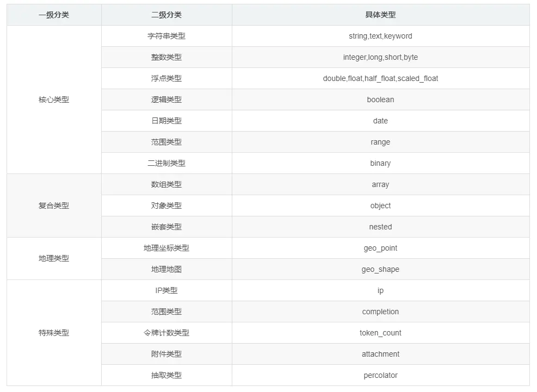Select the 具体类型 column header
Screen dimensions: 537x392
click(x=380, y=15)
